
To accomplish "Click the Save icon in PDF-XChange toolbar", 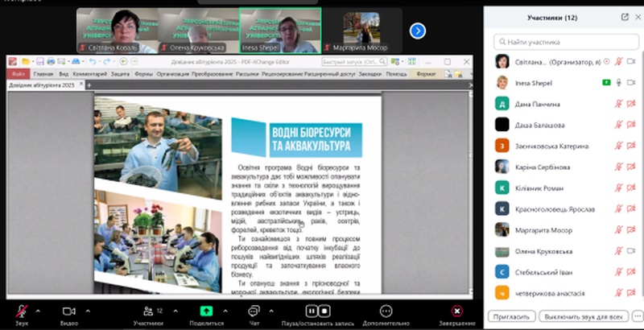I will (39, 62).
